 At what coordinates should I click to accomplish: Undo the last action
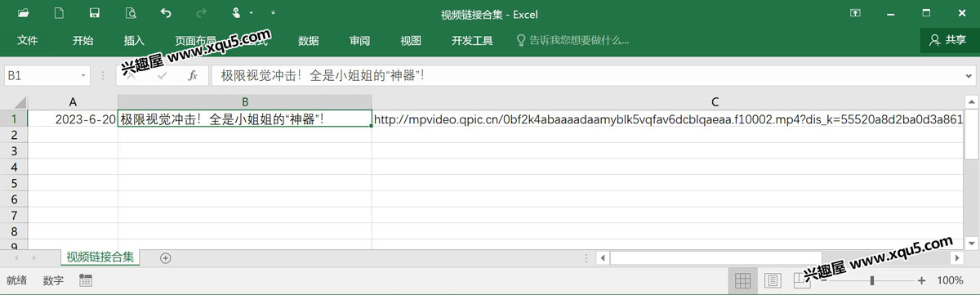(x=167, y=13)
